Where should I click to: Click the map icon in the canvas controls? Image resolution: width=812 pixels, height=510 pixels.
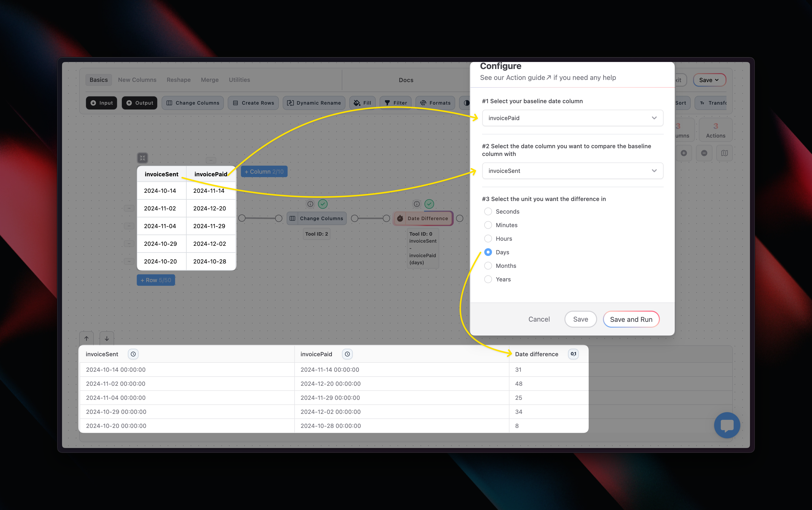[x=724, y=153]
